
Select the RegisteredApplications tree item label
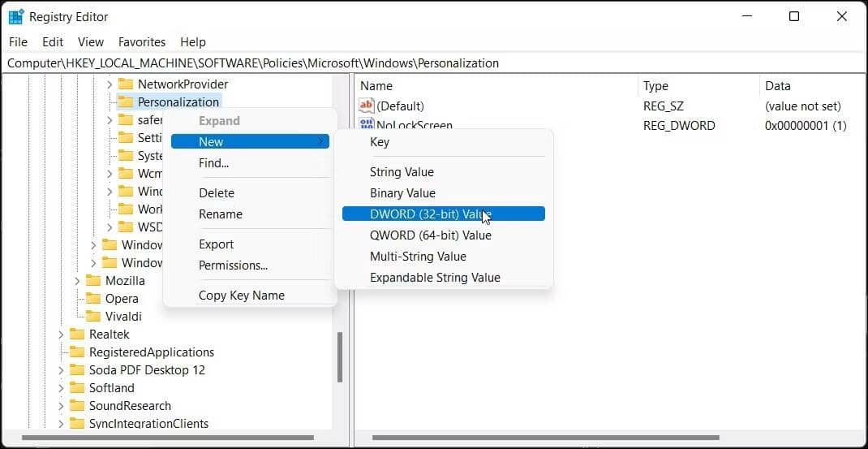[152, 352]
